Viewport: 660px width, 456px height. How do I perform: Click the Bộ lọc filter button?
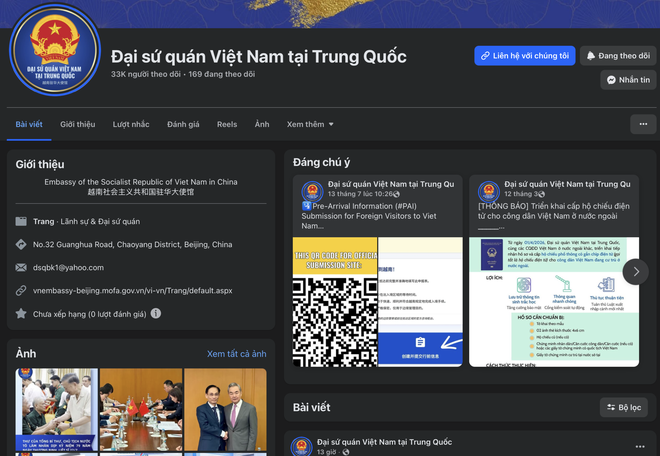624,407
